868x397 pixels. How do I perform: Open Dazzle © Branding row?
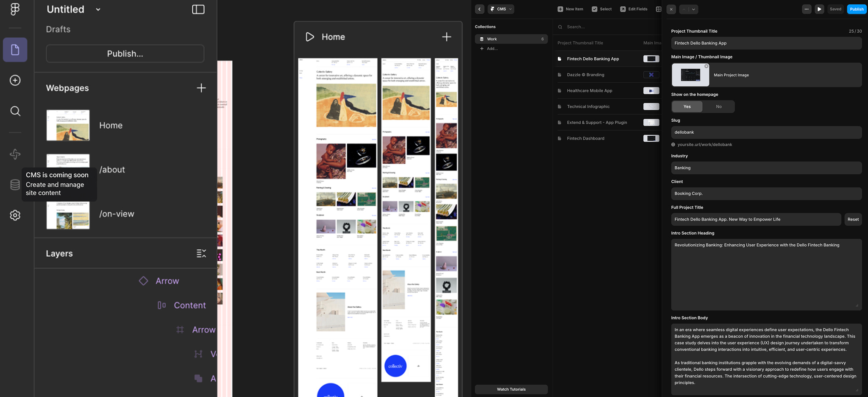(607, 75)
